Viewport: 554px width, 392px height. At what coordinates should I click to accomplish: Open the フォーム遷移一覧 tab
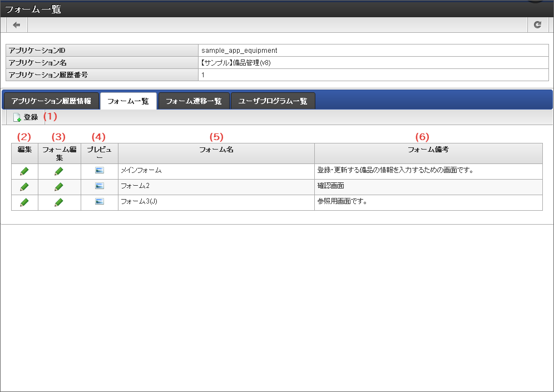(x=194, y=101)
